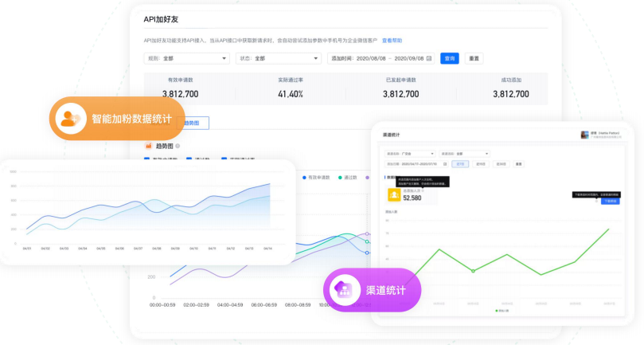Viewport: 644px width, 345px height.
Task: Switch to the 趋势图 tab
Action: pyautogui.click(x=191, y=123)
